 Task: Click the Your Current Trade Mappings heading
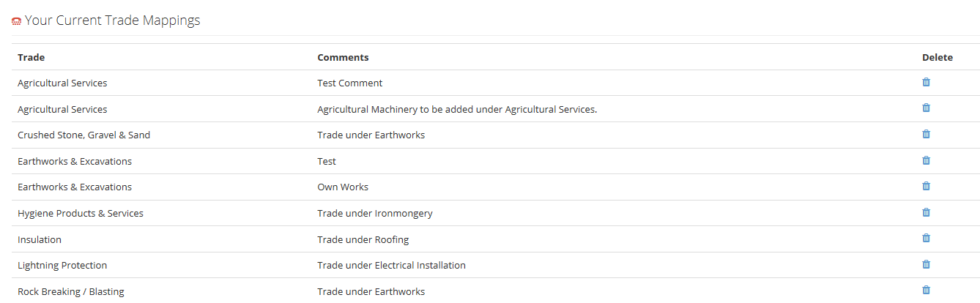tap(113, 20)
